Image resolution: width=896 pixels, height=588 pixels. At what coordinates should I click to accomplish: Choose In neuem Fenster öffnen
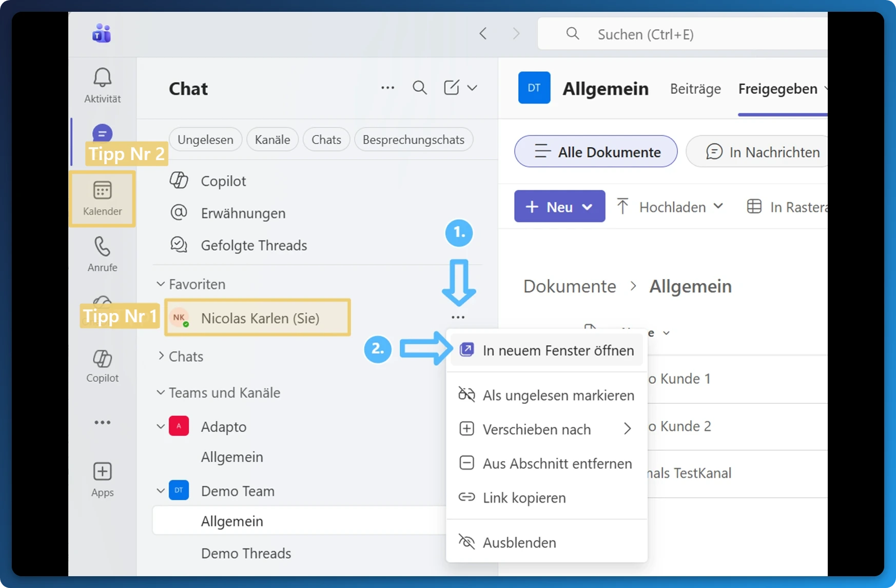[x=546, y=350]
